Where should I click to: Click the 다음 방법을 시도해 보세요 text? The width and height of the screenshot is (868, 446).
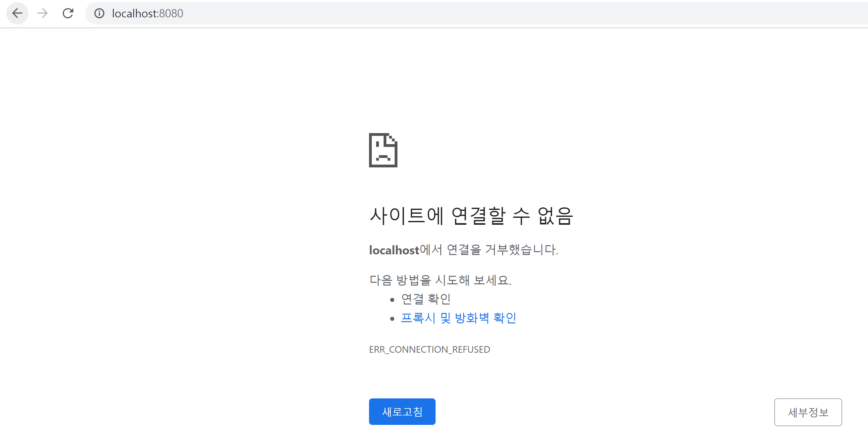pyautogui.click(x=440, y=280)
